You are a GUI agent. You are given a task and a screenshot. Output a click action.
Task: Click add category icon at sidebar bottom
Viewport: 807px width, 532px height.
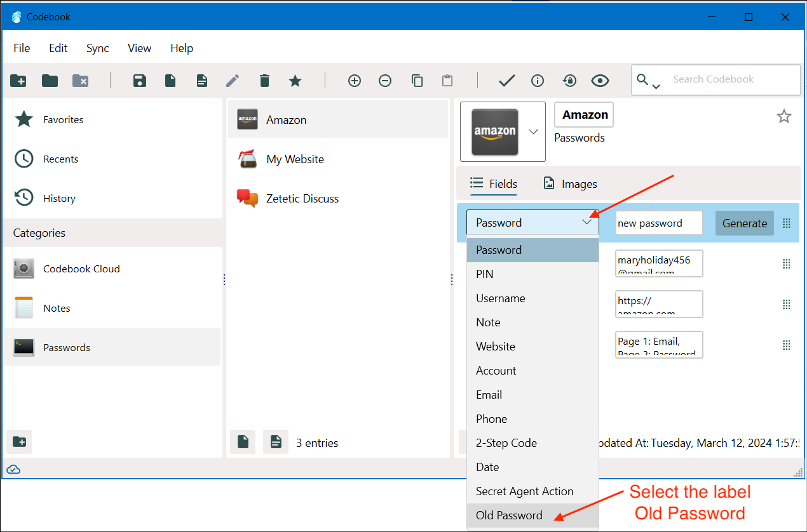coord(19,442)
